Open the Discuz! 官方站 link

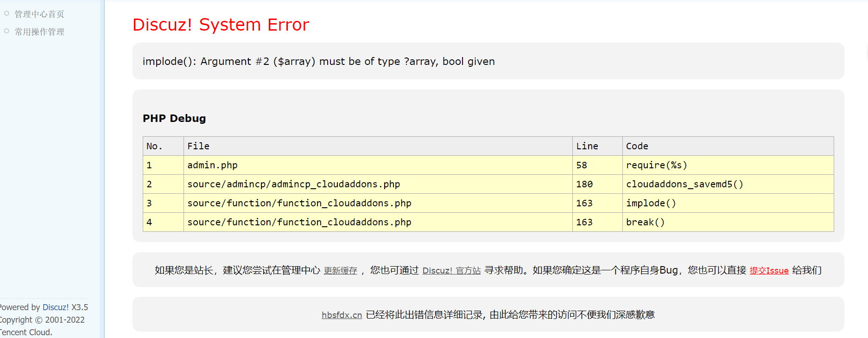[x=451, y=271]
